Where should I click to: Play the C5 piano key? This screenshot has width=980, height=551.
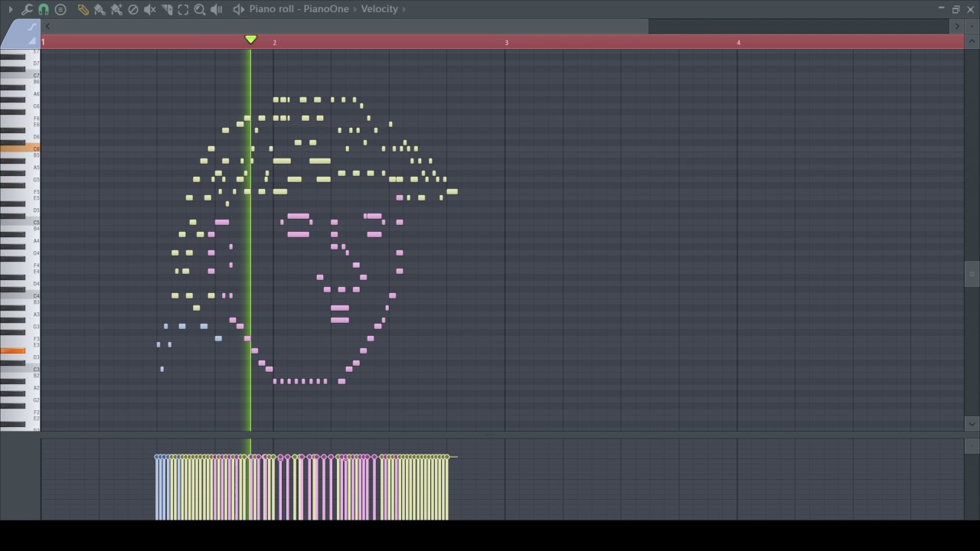click(20, 222)
